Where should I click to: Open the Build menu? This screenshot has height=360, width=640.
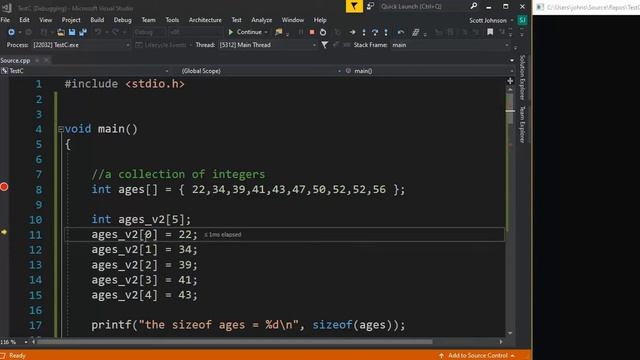tap(97, 20)
